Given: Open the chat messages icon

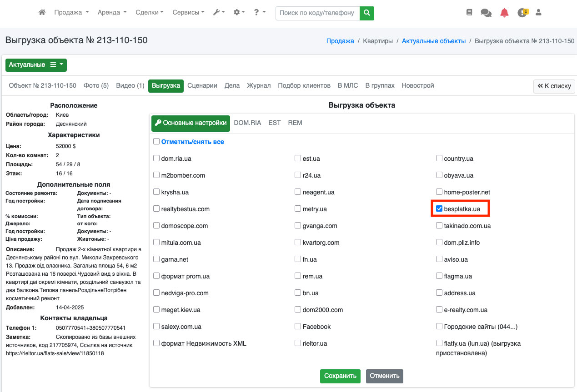Looking at the screenshot, I should tap(486, 13).
